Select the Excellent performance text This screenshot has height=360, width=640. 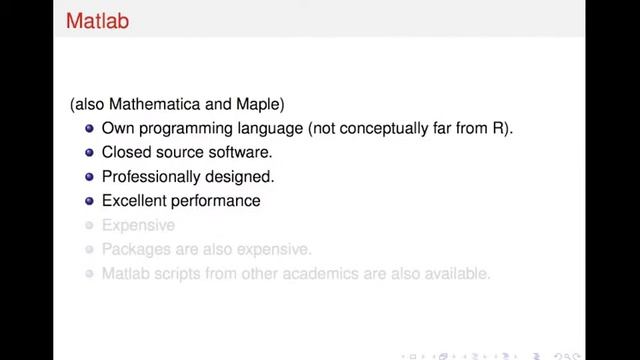coord(181,201)
